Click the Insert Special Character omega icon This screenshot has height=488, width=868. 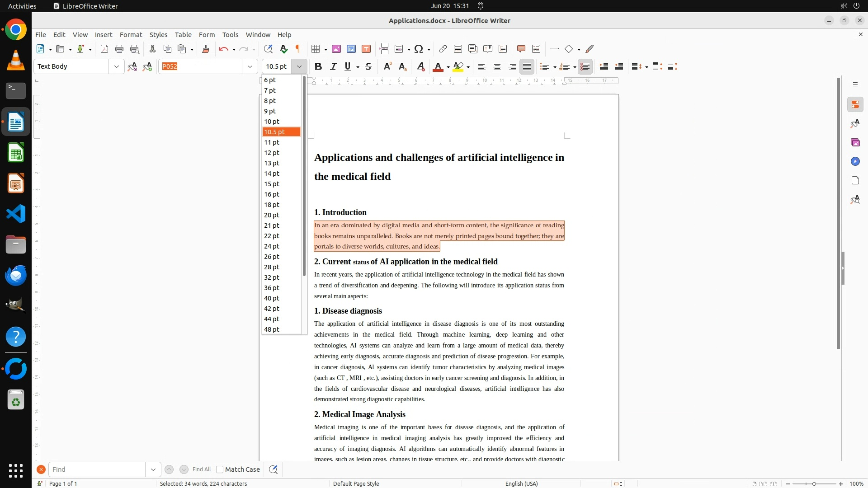point(419,49)
